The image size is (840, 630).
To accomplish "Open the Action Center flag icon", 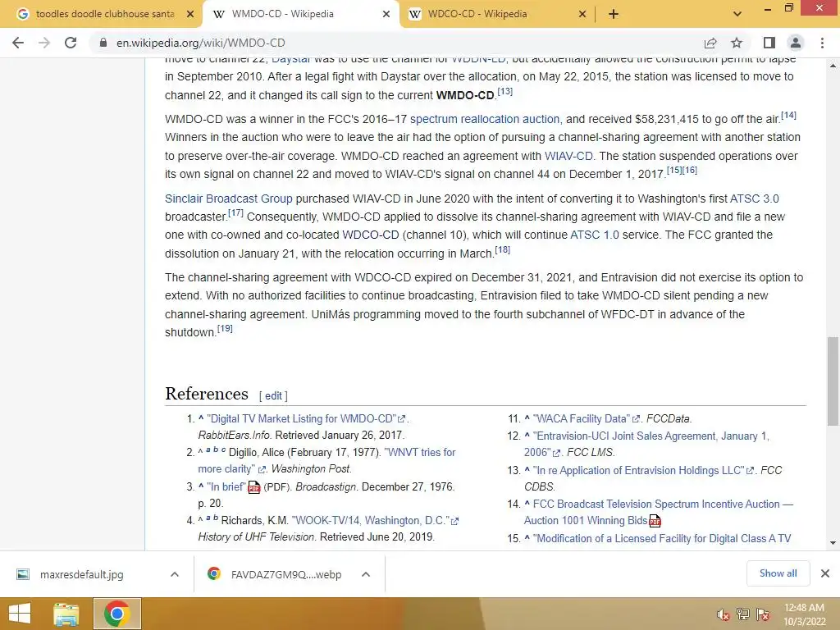I will [x=763, y=615].
